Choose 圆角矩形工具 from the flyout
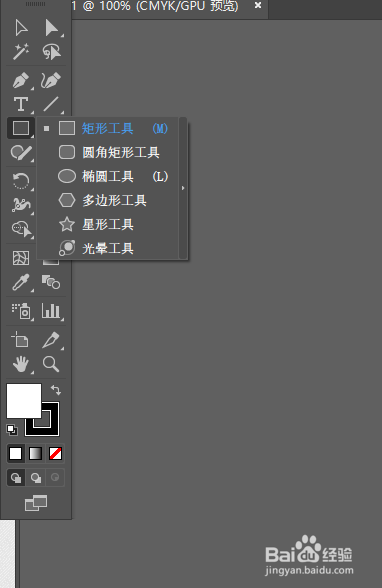 coord(108,153)
